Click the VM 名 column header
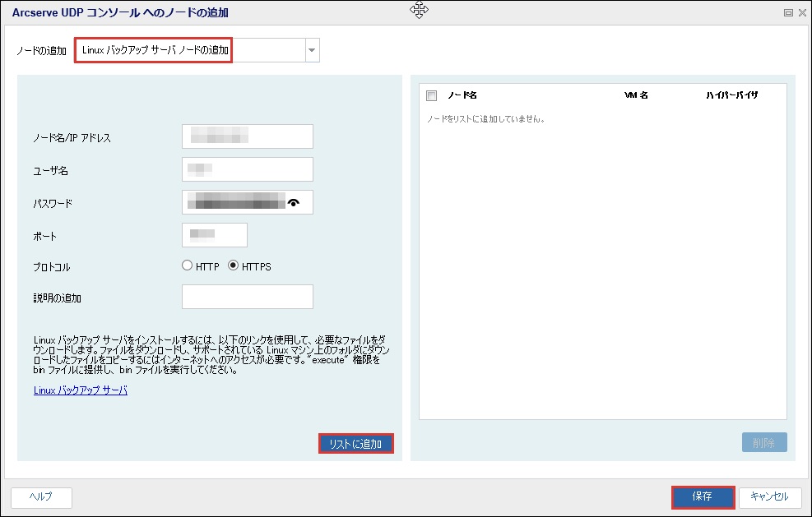 pyautogui.click(x=636, y=95)
